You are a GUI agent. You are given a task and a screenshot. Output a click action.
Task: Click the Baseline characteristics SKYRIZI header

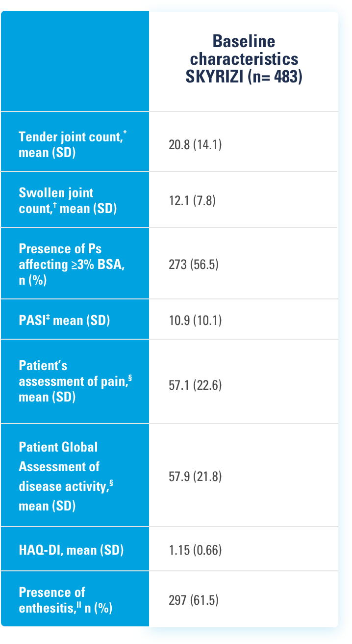tap(244, 59)
